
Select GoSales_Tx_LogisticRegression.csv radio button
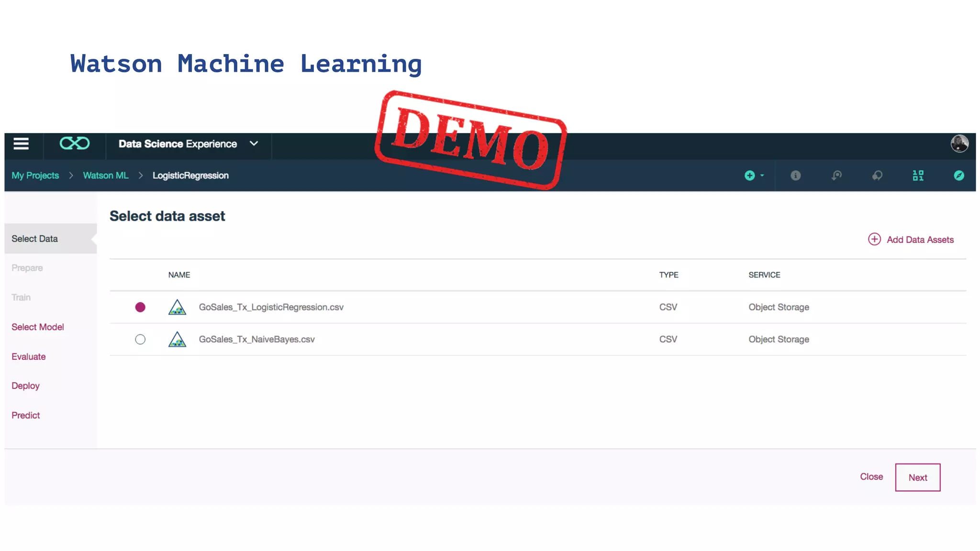(140, 307)
